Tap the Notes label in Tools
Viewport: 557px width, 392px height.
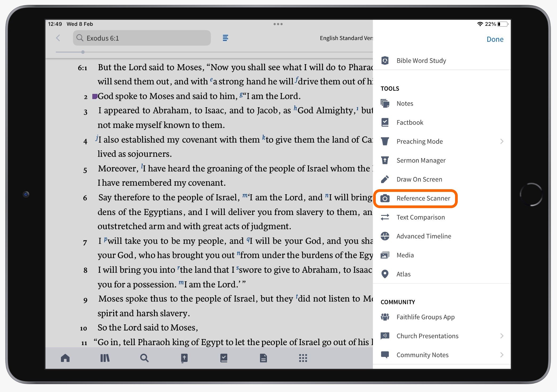[405, 103]
